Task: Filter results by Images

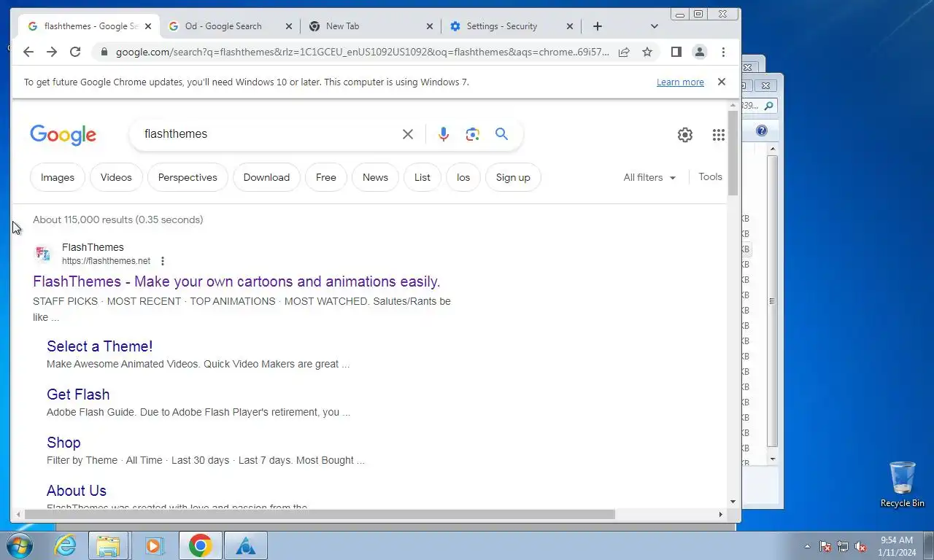Action: [x=58, y=177]
